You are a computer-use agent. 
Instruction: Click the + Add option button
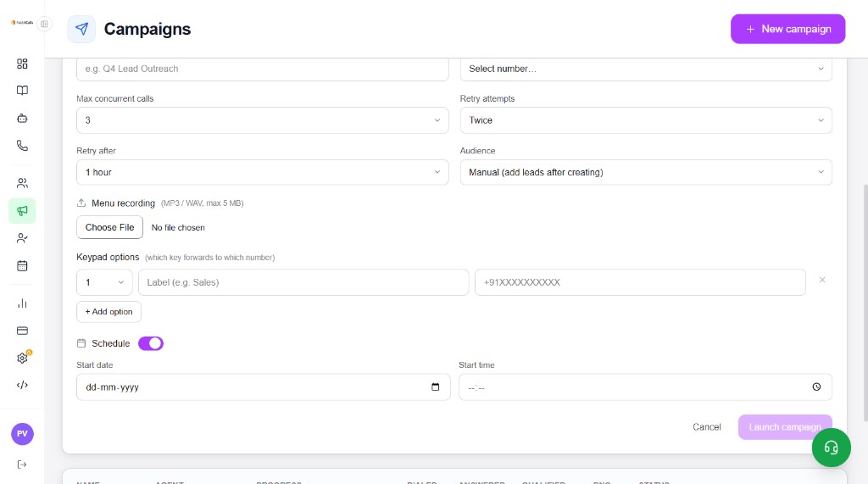click(x=108, y=312)
